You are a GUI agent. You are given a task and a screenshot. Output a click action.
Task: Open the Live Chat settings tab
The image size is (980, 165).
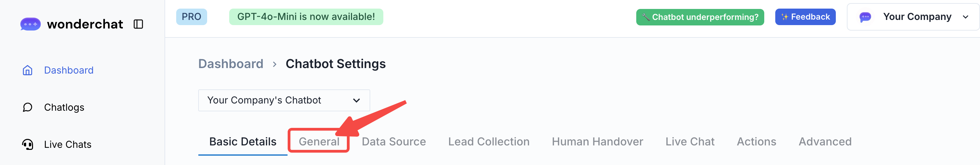coord(690,142)
